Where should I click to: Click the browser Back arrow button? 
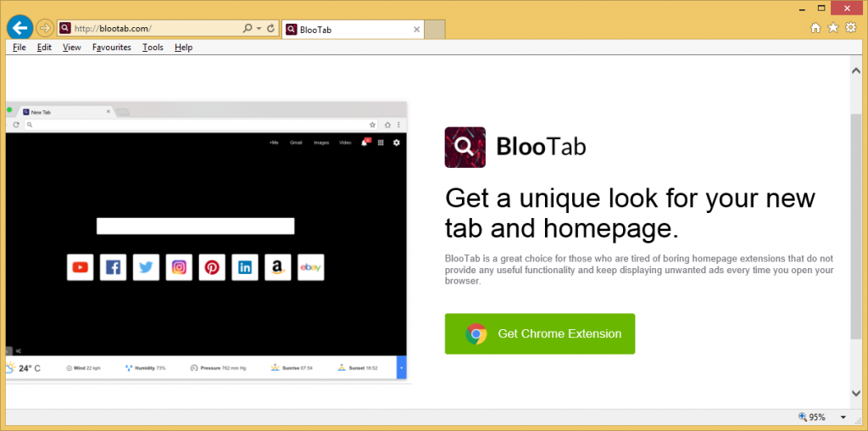coord(19,28)
